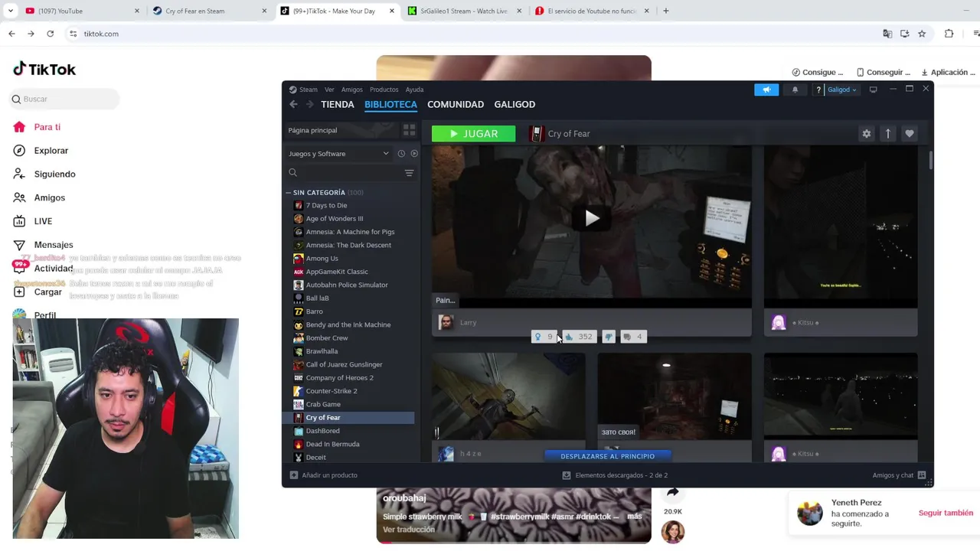Viewport: 980px width, 551px height.
Task: Go forward with Steam's right arrow
Action: (x=309, y=104)
